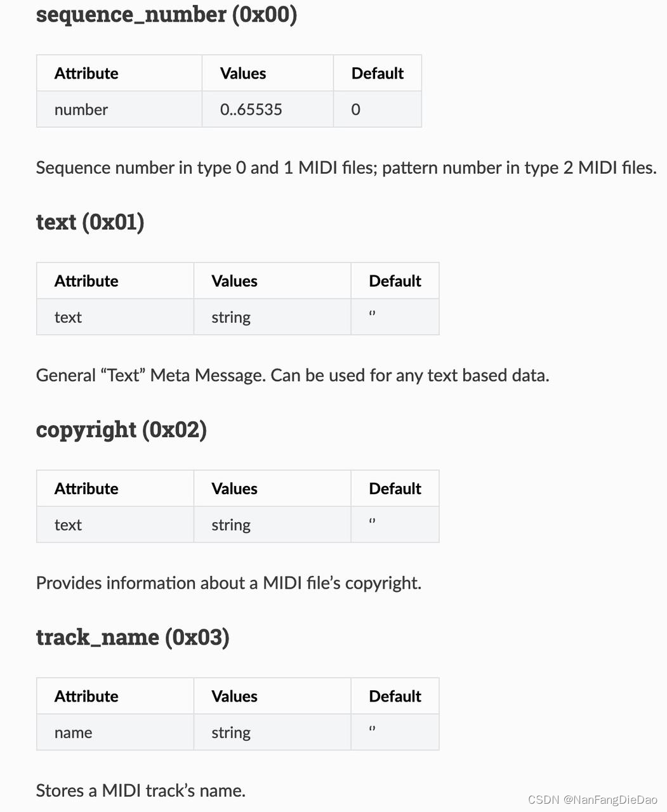
Task: Click the MIDI file's copyright description
Action: tap(228, 583)
